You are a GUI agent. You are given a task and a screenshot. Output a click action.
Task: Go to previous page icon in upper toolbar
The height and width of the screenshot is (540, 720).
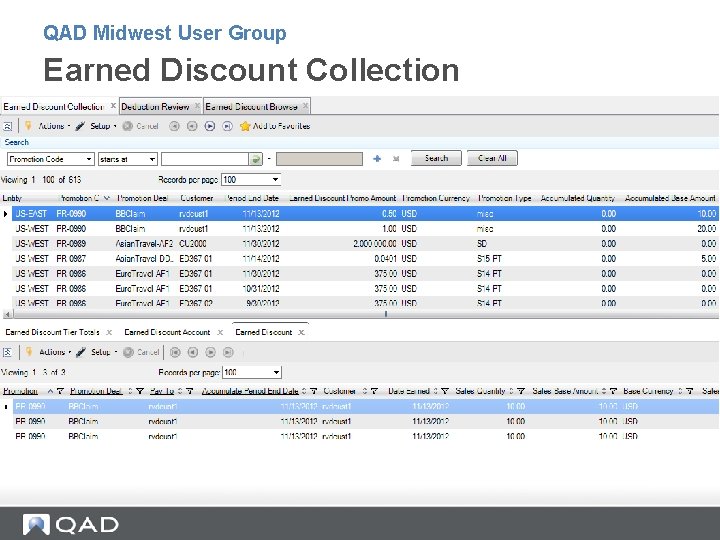192,126
